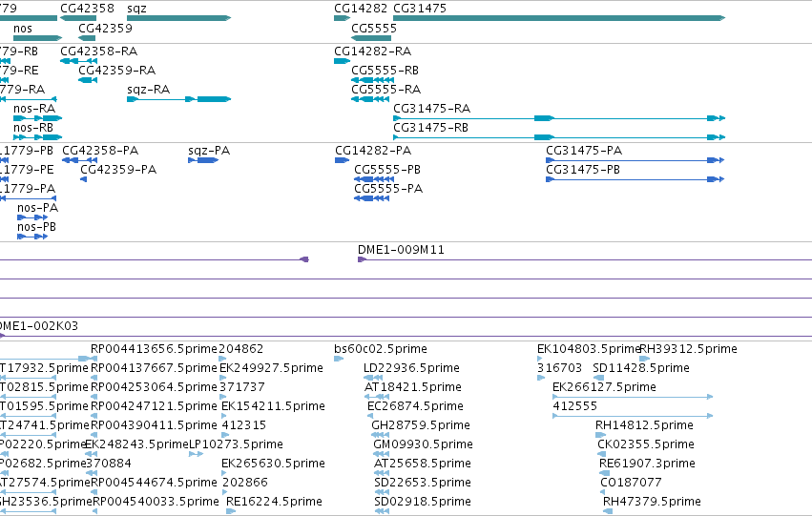The image size is (812, 516).
Task: Click EST EK248243.5prime label
Action: (136, 444)
